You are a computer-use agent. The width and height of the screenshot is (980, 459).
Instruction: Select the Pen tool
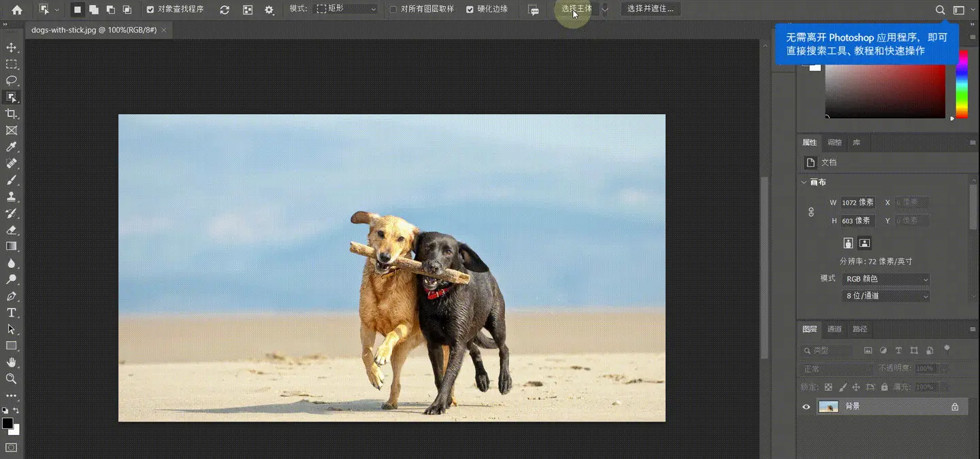coord(12,296)
